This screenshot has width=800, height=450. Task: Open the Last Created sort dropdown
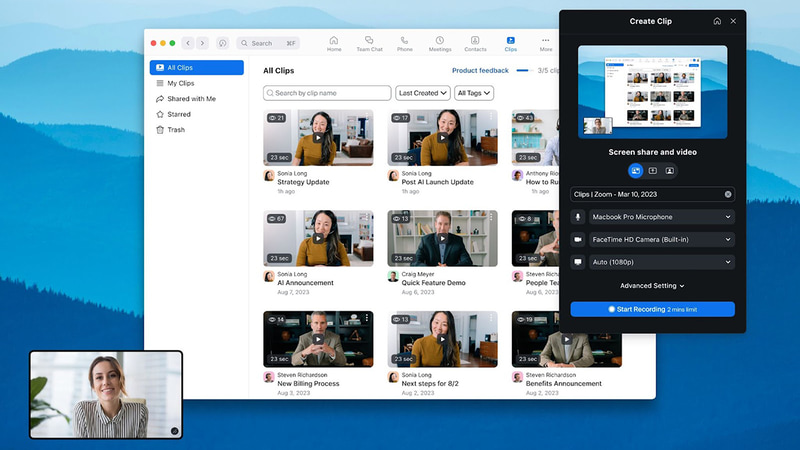422,93
